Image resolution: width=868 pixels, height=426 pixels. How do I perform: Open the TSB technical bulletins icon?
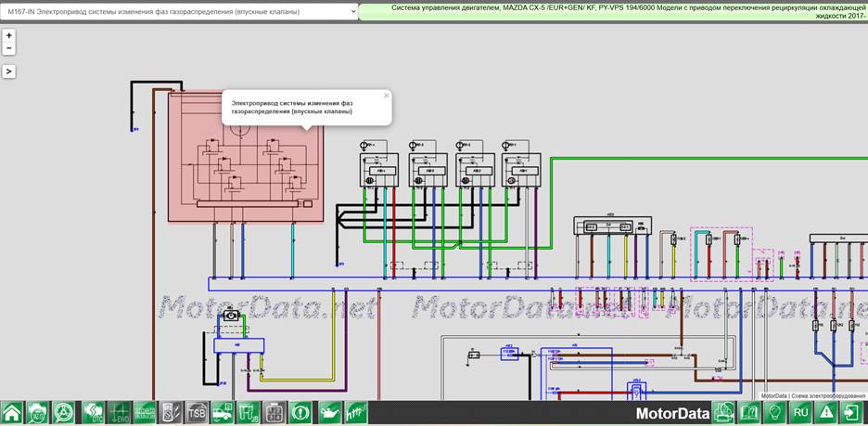(x=198, y=413)
